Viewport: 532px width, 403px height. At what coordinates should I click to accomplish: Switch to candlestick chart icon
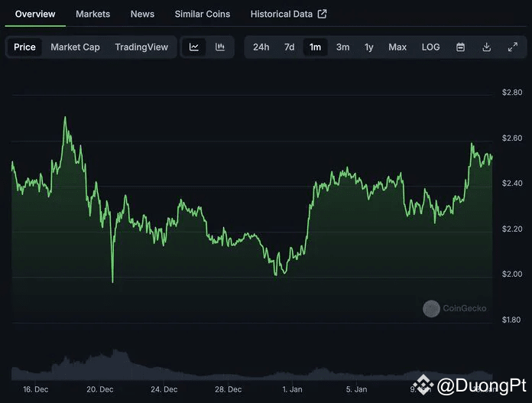220,47
